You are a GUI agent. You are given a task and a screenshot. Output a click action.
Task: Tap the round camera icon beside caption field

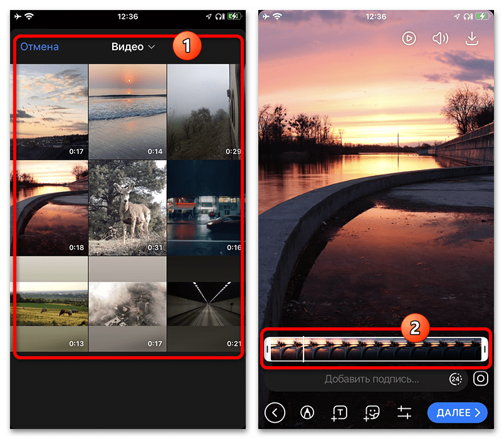[x=481, y=379]
